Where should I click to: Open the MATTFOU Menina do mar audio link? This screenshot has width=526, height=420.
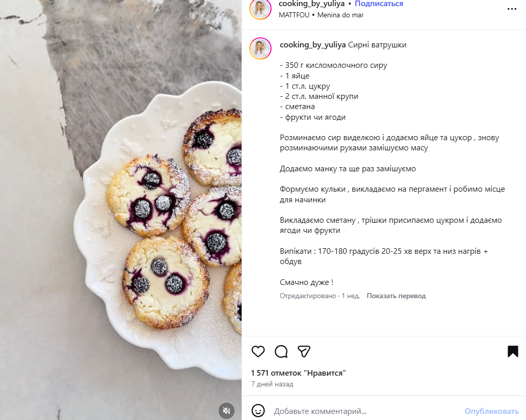point(321,15)
